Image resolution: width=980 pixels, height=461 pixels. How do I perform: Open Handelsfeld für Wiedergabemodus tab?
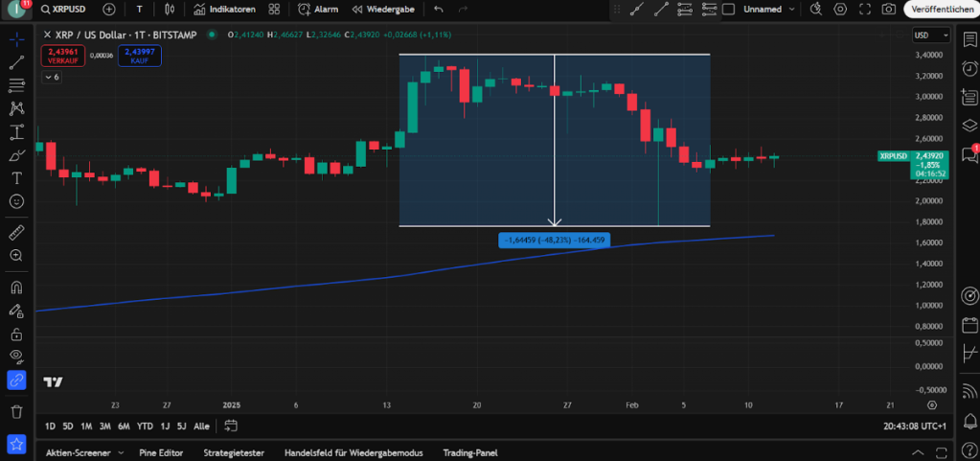(353, 453)
